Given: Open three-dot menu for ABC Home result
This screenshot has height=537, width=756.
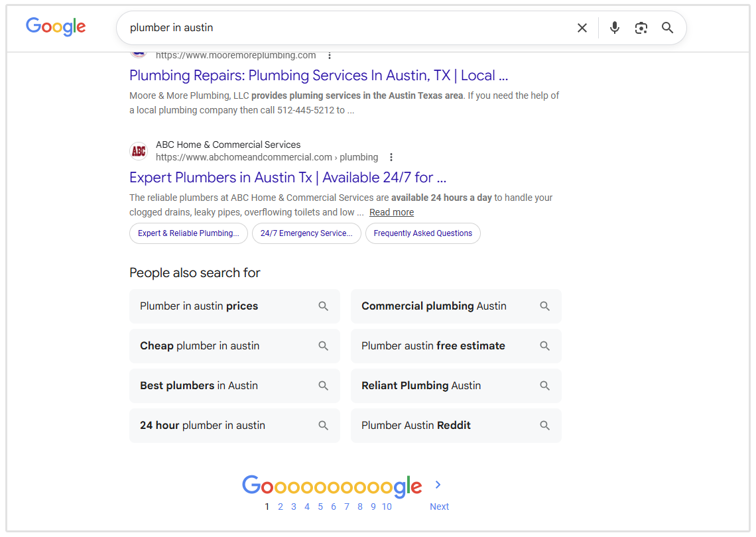Looking at the screenshot, I should tap(391, 157).
